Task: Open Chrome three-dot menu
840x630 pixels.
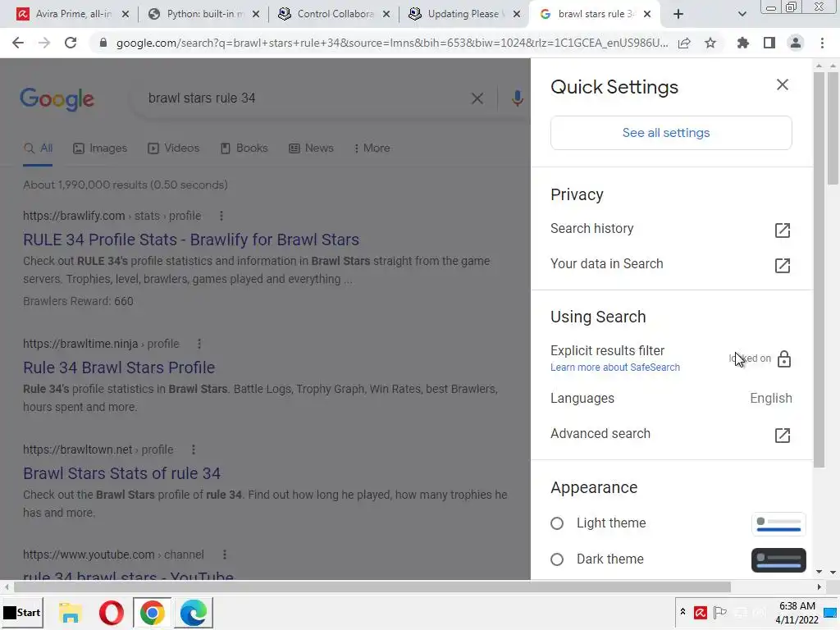Action: point(822,43)
